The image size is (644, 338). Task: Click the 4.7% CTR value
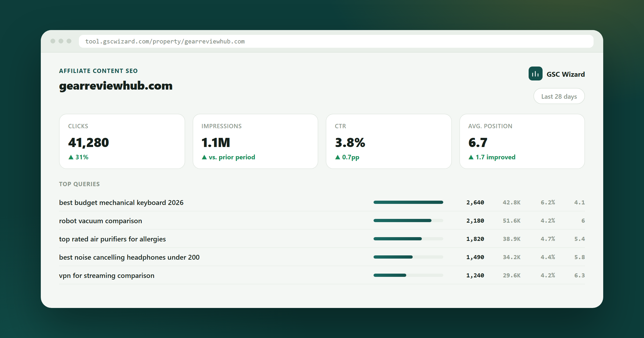click(x=548, y=239)
